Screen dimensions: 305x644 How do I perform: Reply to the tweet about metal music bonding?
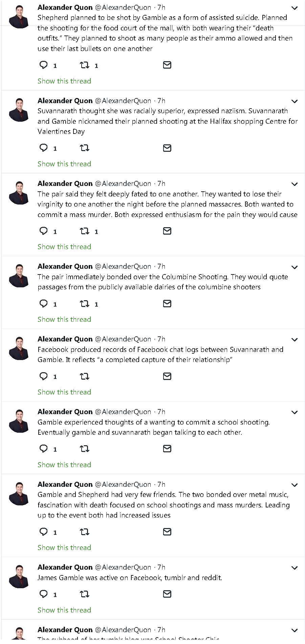click(x=44, y=532)
